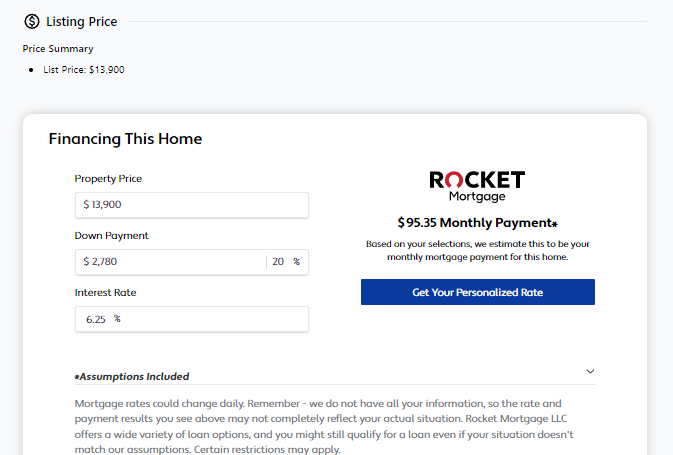Focus the Property Price input field
The image size is (673, 455).
[x=191, y=205]
